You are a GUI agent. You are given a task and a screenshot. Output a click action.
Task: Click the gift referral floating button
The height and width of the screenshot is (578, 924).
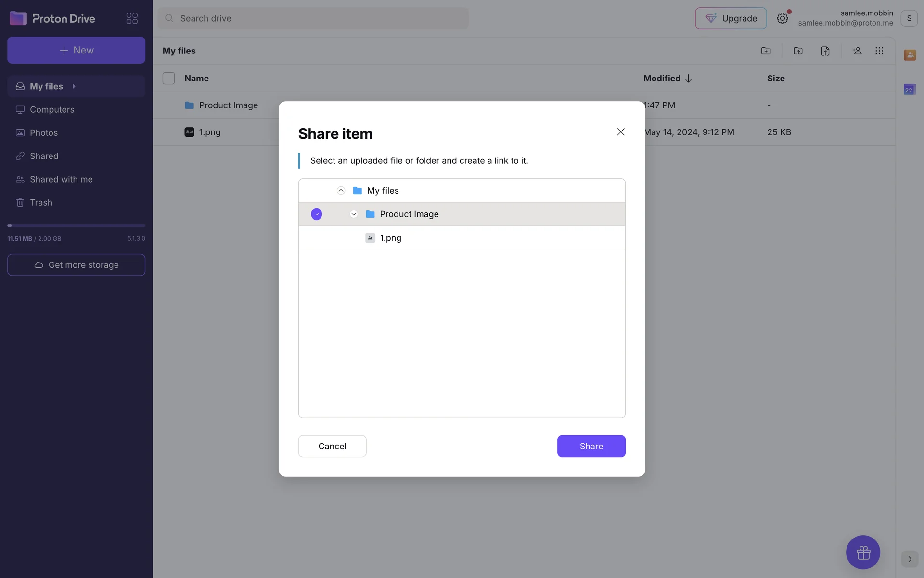coord(863,552)
